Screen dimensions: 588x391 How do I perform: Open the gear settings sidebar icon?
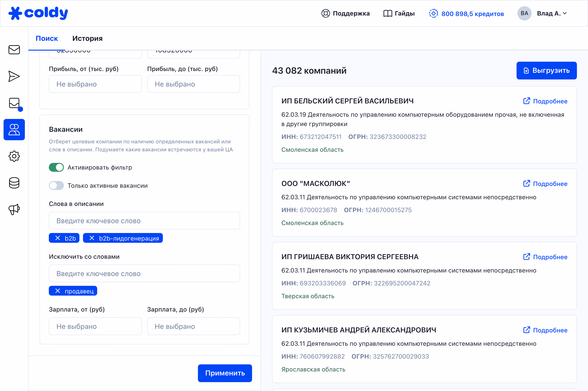pos(14,156)
